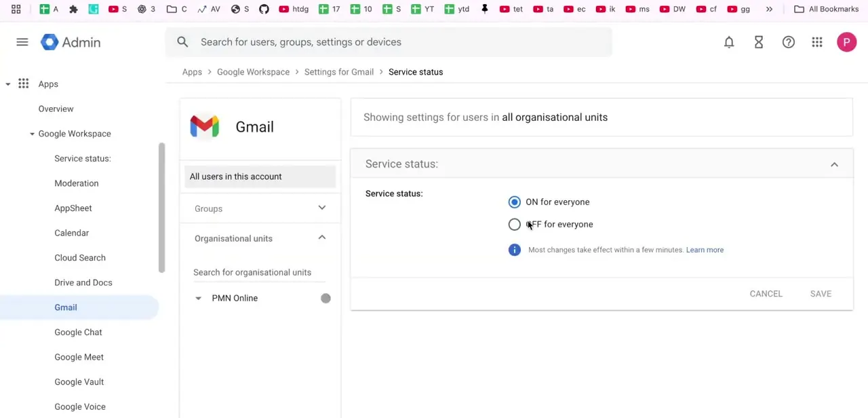Open the account profile avatar P
This screenshot has height=418, width=868.
(x=846, y=42)
